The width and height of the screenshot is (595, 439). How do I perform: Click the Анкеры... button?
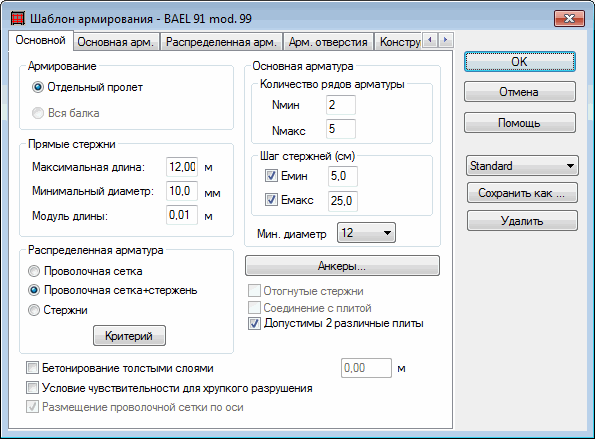click(342, 266)
